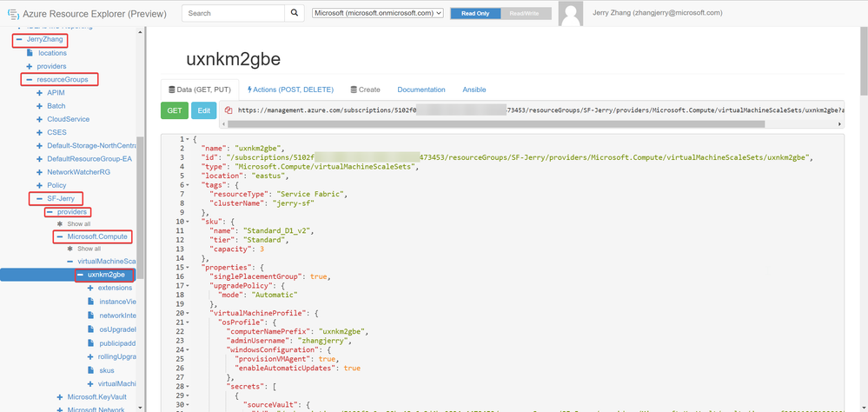Image resolution: width=868 pixels, height=412 pixels.
Task: Expand the Batch resource group
Action: (39, 106)
